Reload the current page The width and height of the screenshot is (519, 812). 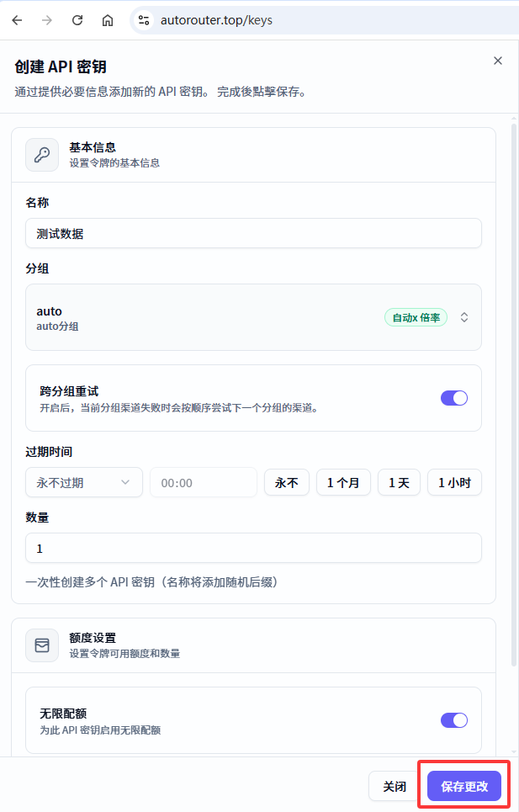(x=77, y=20)
